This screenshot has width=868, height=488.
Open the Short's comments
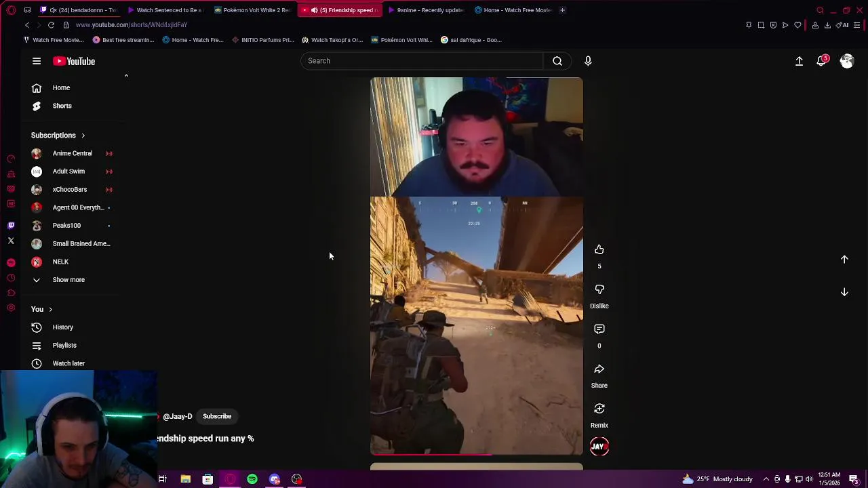click(x=599, y=329)
